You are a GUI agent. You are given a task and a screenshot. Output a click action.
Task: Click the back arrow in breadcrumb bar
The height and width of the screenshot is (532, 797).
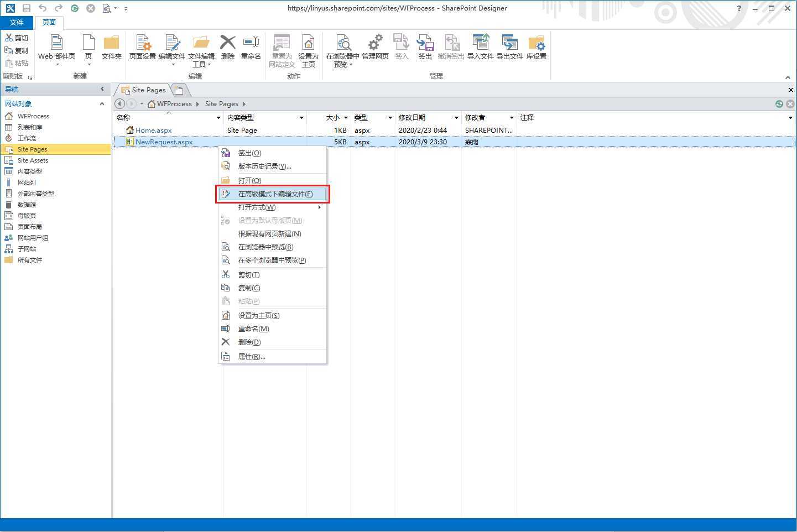click(119, 104)
